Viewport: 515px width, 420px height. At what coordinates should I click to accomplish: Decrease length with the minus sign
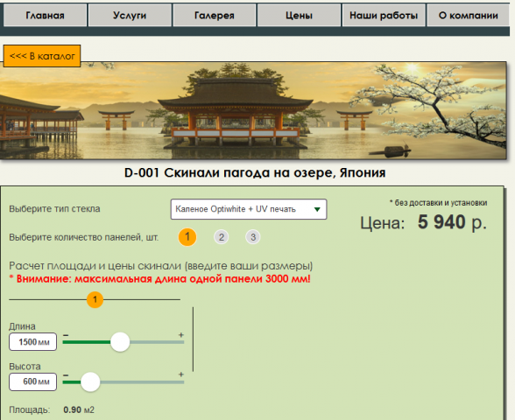pyautogui.click(x=66, y=335)
